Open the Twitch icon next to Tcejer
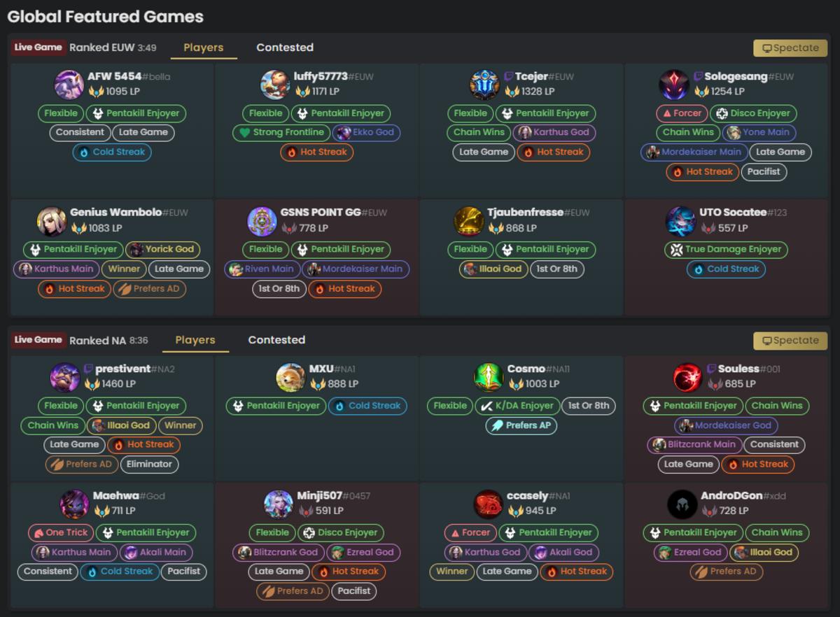Viewport: 840px width, 617px height. pyautogui.click(x=509, y=76)
